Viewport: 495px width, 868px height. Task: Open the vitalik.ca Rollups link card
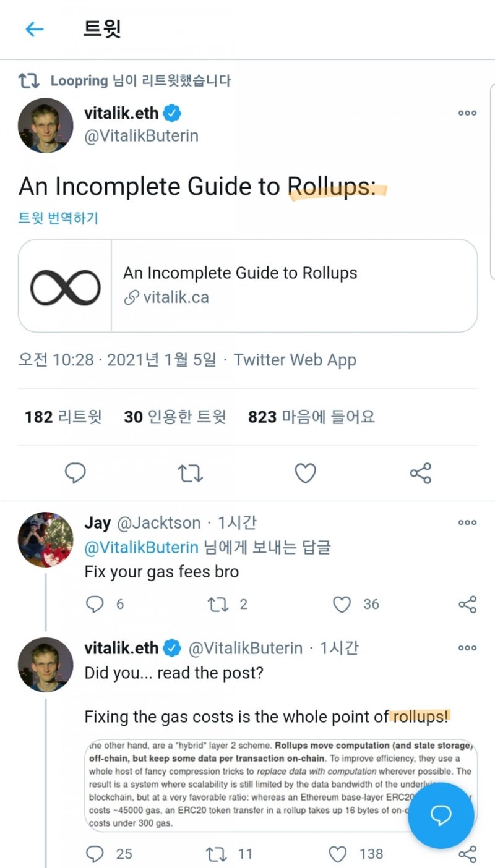(247, 286)
